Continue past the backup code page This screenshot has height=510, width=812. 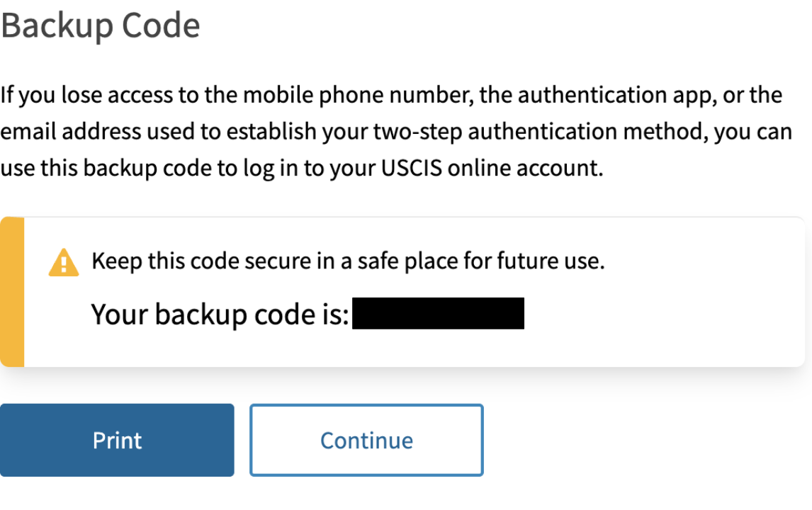pyautogui.click(x=366, y=440)
